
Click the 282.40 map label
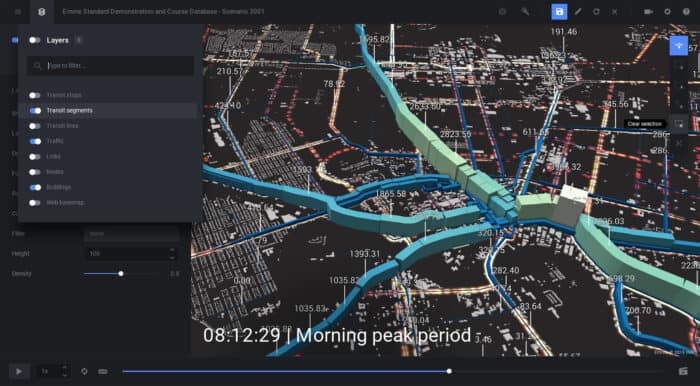pyautogui.click(x=506, y=270)
